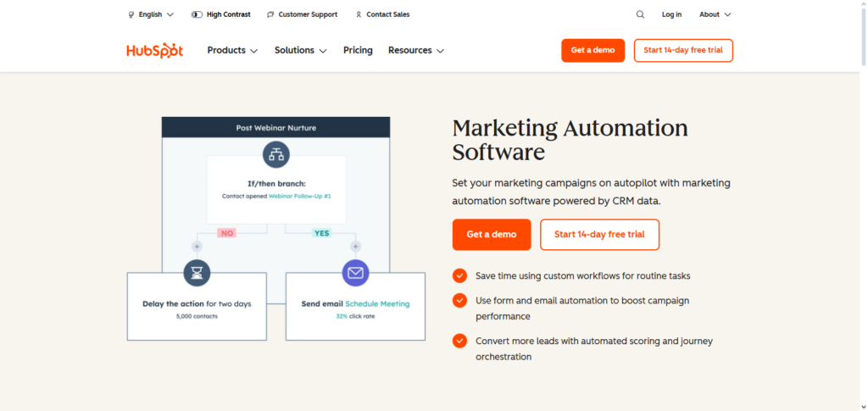Image resolution: width=868 pixels, height=411 pixels.
Task: Click Log in link
Action: pos(671,15)
